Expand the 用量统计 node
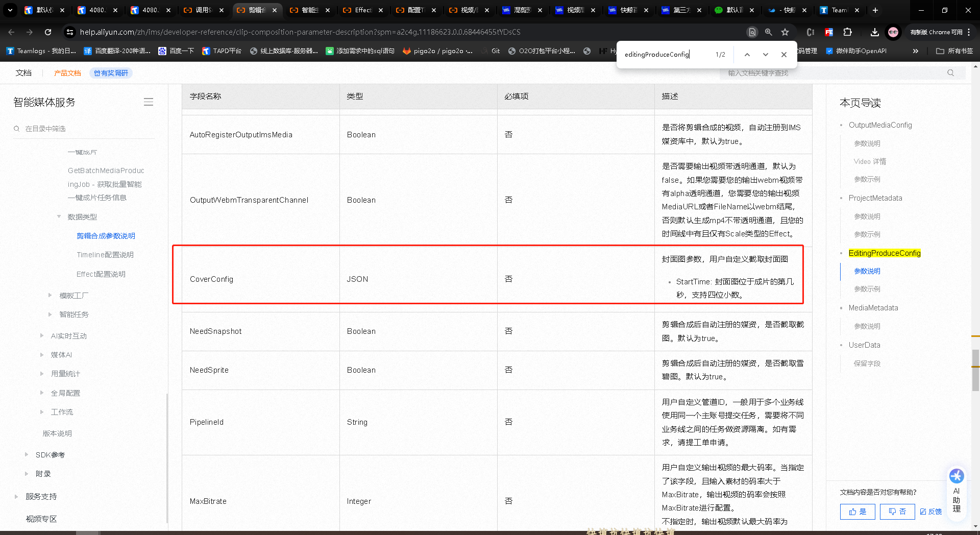This screenshot has height=535, width=980. click(x=42, y=374)
